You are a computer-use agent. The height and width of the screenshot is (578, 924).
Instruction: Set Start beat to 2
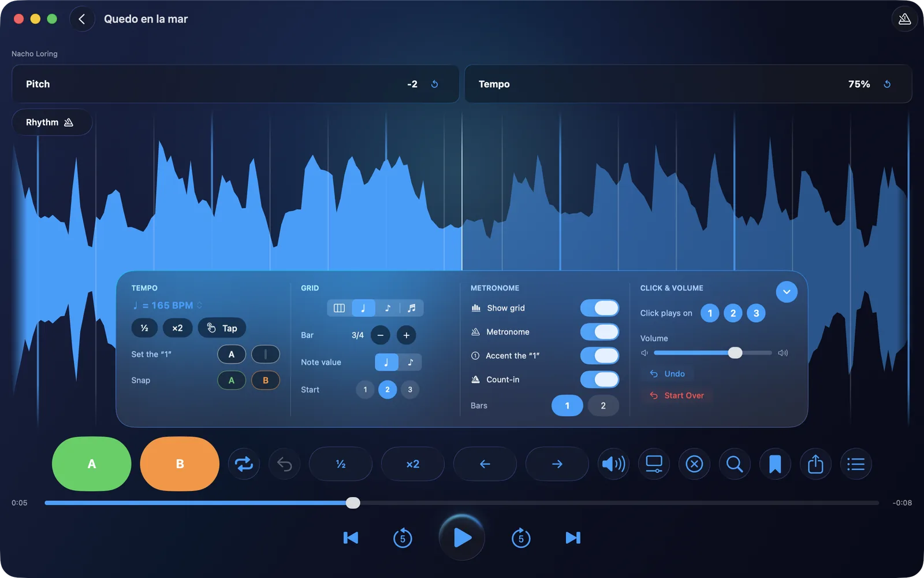pos(388,390)
